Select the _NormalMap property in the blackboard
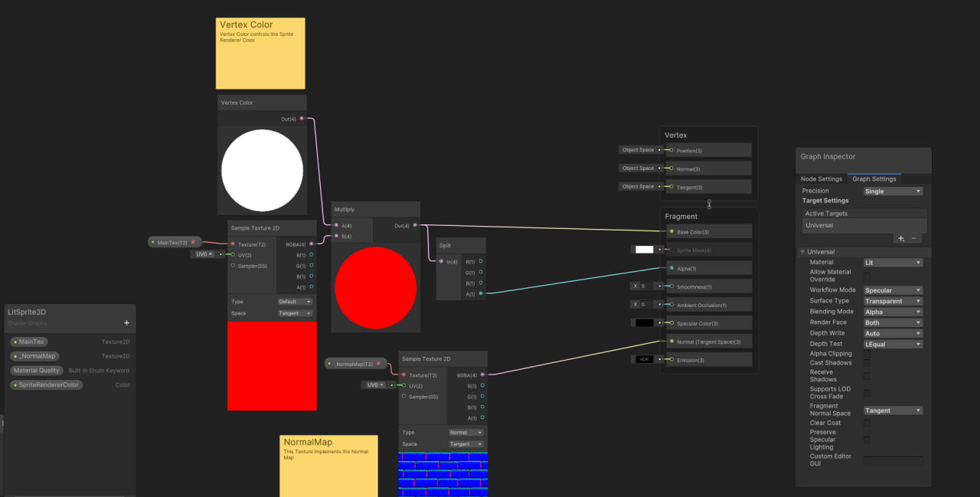Screen dimensions: 980x497 [x=35, y=355]
